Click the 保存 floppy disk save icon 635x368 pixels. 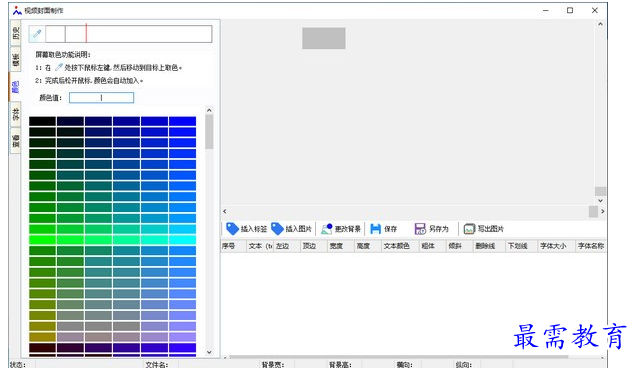375,229
